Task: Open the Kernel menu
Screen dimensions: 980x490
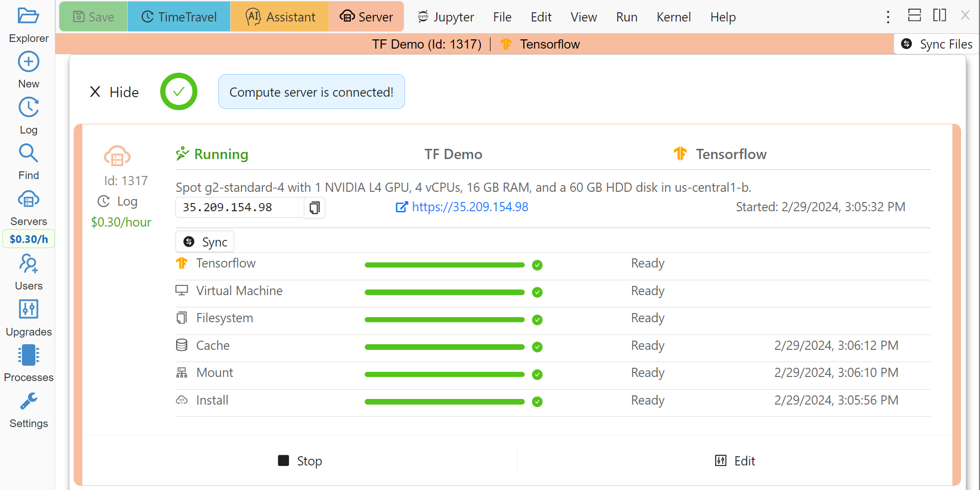Action: 673,17
